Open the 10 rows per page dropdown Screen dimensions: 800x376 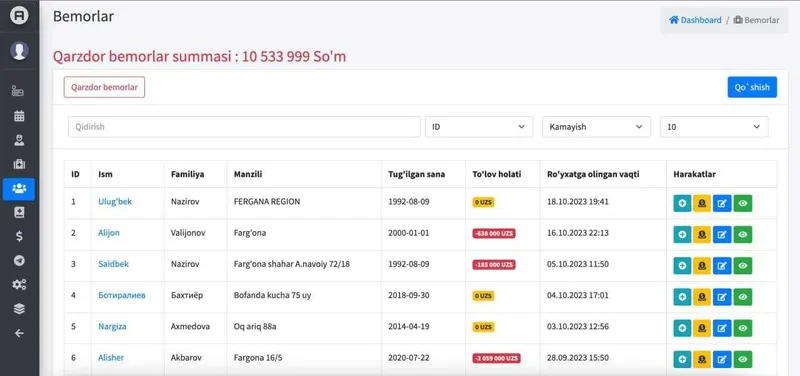(714, 127)
